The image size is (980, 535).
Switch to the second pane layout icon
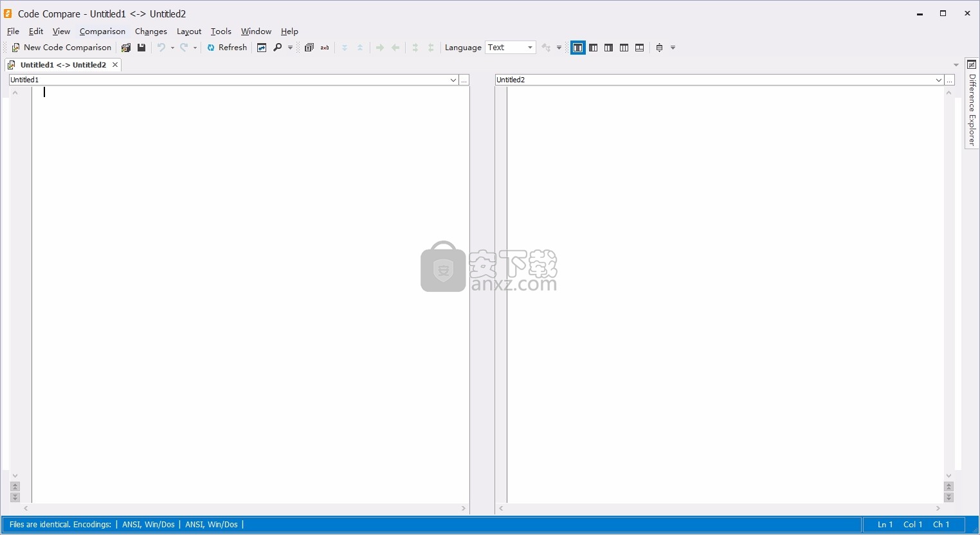(x=594, y=48)
